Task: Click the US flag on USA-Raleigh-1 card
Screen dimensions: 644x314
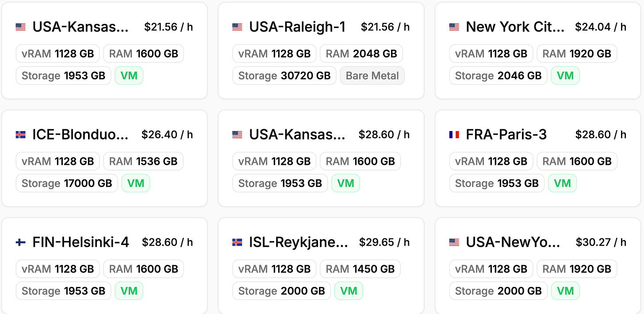Action: coord(237,27)
